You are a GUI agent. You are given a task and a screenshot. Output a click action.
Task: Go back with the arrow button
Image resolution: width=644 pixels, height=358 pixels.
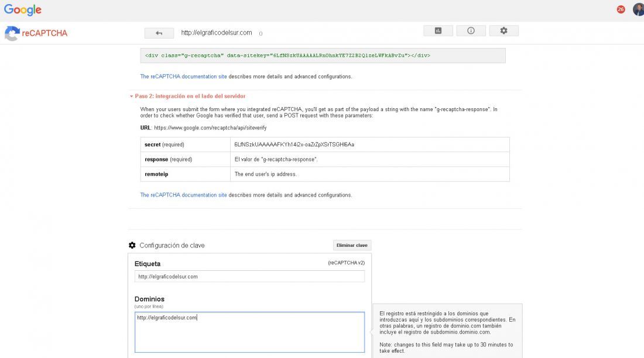(x=159, y=33)
